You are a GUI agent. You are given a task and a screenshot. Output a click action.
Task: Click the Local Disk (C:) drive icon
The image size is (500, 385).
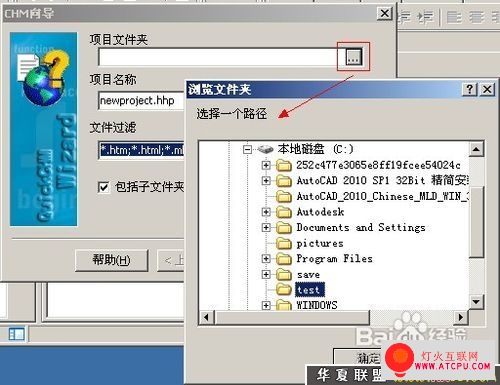(266, 149)
